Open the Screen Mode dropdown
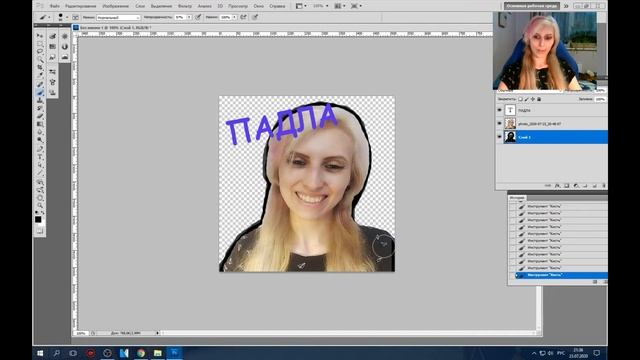 356,6
